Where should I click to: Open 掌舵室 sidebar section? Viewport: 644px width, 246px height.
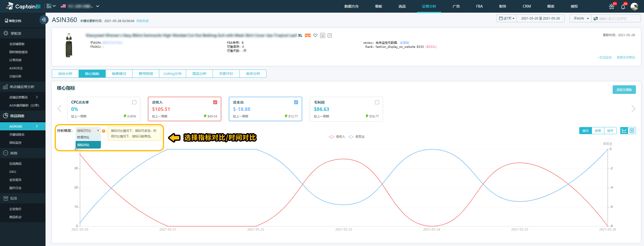(23, 33)
